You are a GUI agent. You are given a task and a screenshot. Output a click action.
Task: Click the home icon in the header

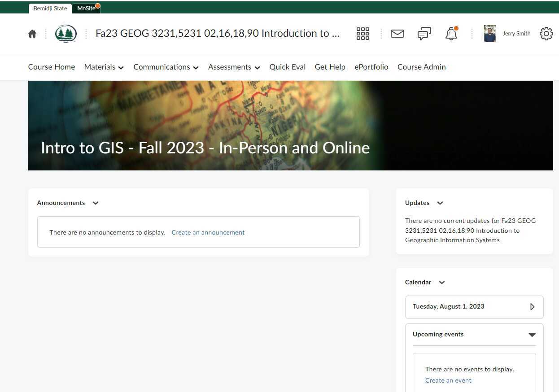pyautogui.click(x=32, y=34)
